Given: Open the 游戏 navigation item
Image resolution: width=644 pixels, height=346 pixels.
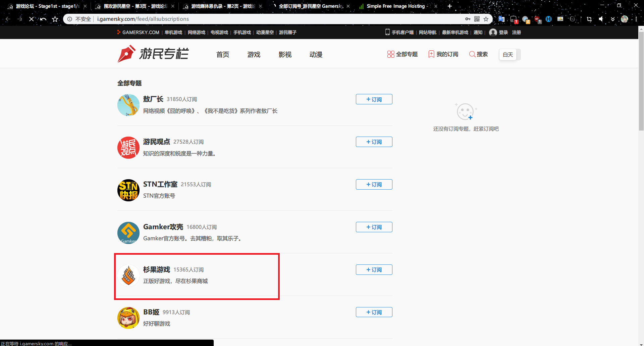Looking at the screenshot, I should tap(254, 54).
